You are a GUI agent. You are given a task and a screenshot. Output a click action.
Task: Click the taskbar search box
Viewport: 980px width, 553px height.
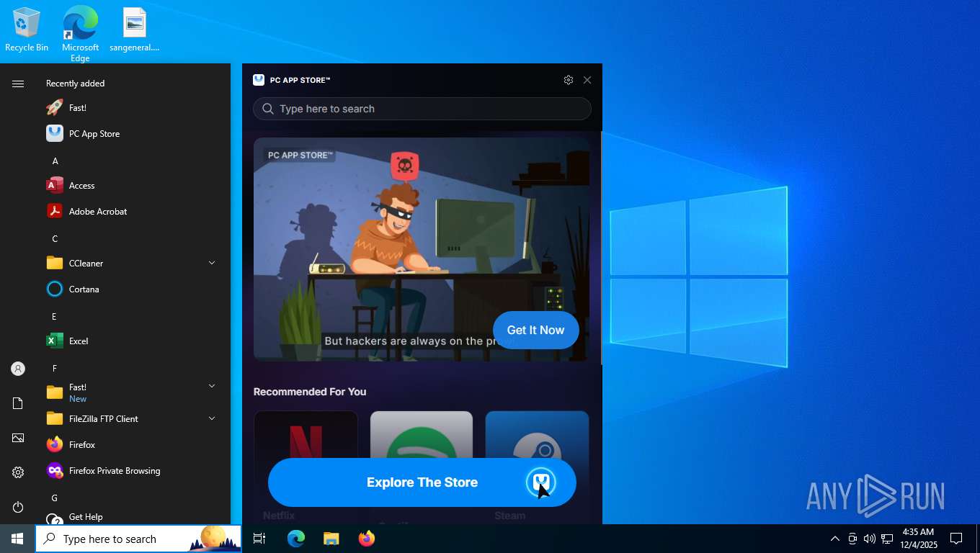138,539
